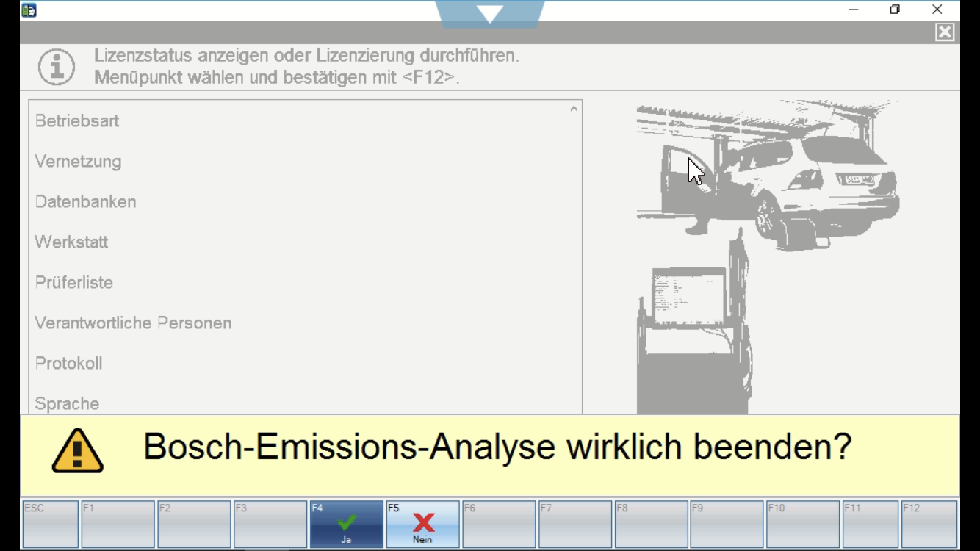Click the ESC function key button
The image size is (980, 551).
pyautogui.click(x=50, y=524)
